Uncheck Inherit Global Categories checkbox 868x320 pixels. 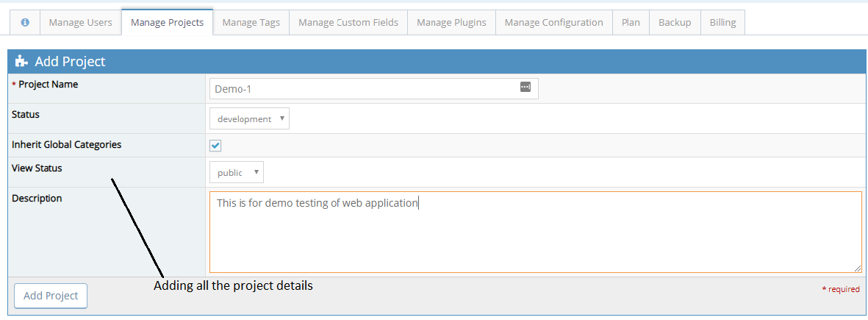point(215,146)
